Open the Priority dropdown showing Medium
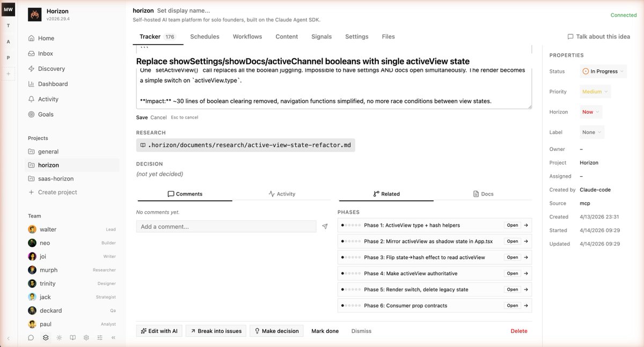 click(x=595, y=92)
